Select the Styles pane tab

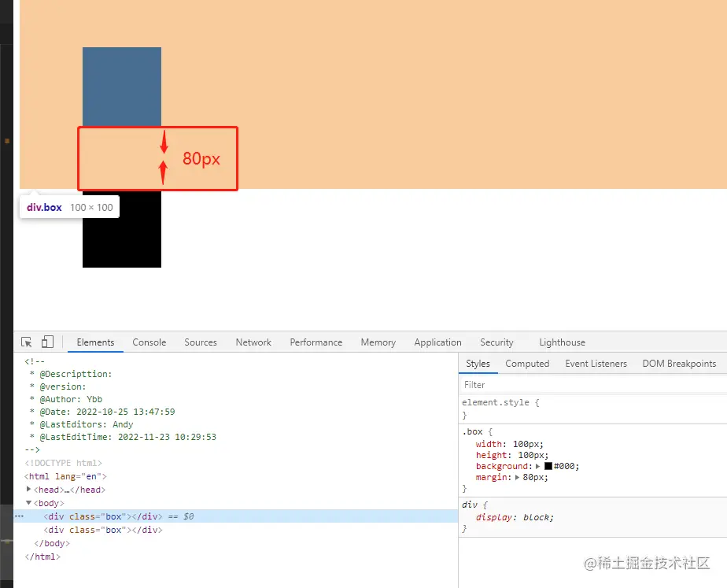coord(478,364)
